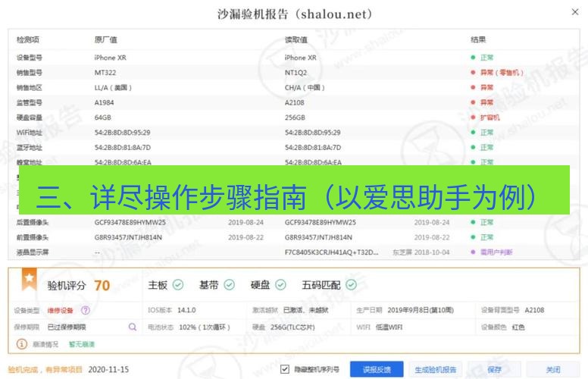Click the 生产日期 value 2019年9月8日
The width and height of the screenshot is (588, 379).
coord(421,310)
